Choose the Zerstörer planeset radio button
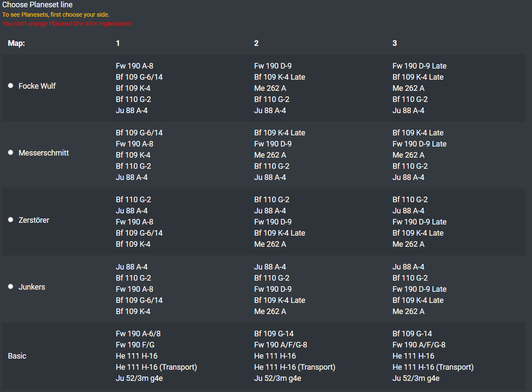This screenshot has height=392, width=532. coord(11,220)
